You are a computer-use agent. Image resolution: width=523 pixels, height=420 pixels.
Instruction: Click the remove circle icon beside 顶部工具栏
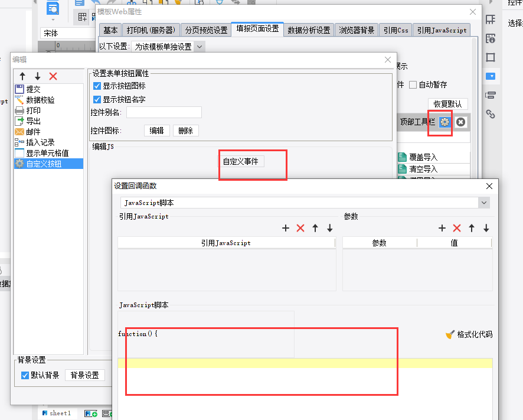tap(460, 122)
